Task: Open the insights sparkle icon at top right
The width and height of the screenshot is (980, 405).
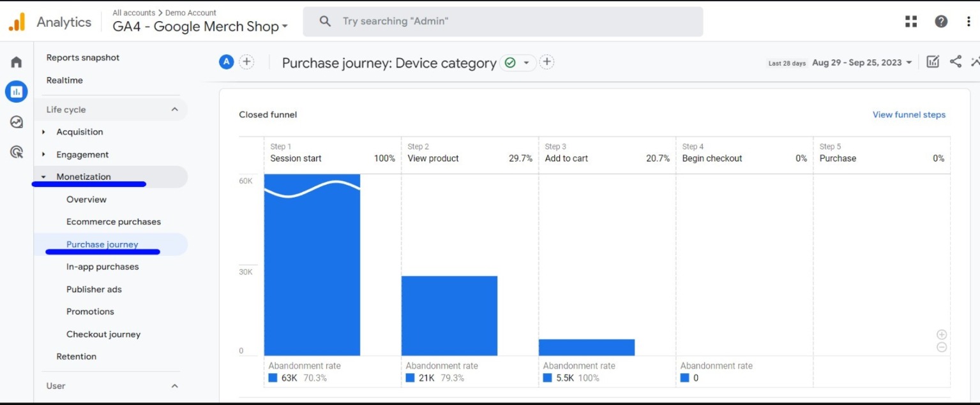Action: pos(975,62)
